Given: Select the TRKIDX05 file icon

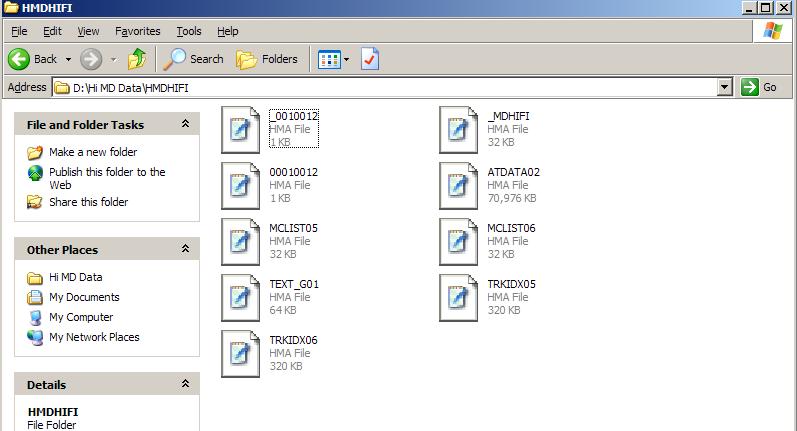Looking at the screenshot, I should [458, 297].
